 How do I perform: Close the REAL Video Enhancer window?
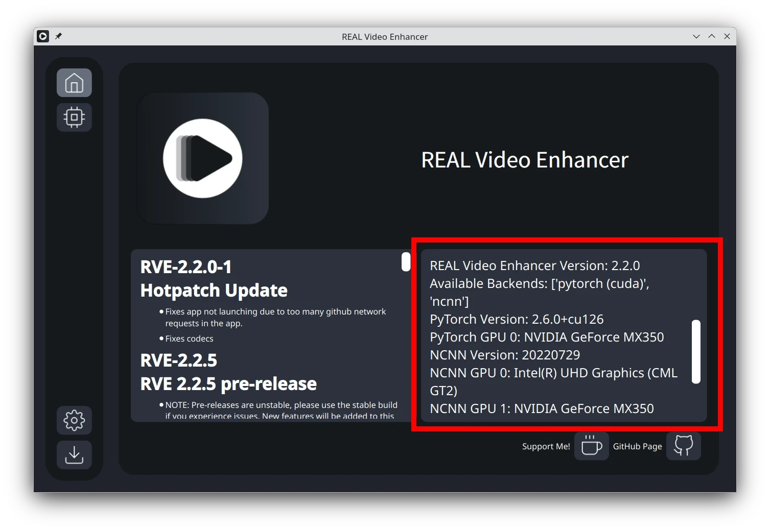pyautogui.click(x=727, y=36)
